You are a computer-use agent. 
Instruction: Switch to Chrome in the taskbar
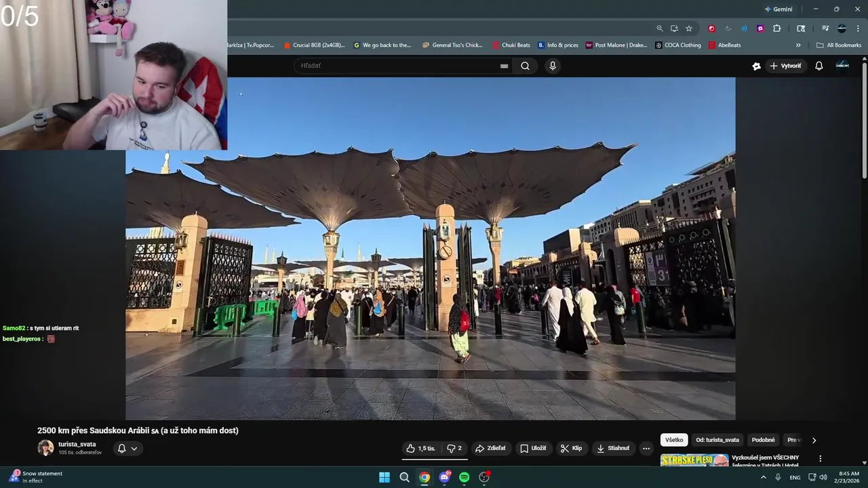click(424, 477)
